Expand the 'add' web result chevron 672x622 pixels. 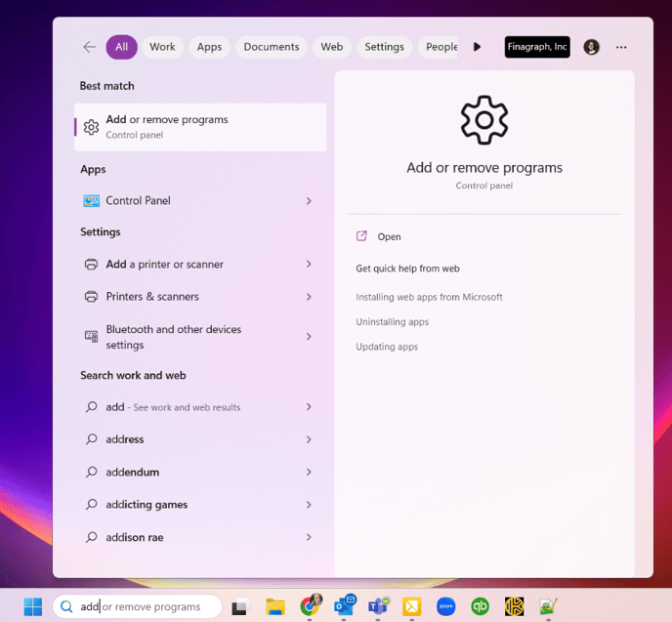coord(309,406)
